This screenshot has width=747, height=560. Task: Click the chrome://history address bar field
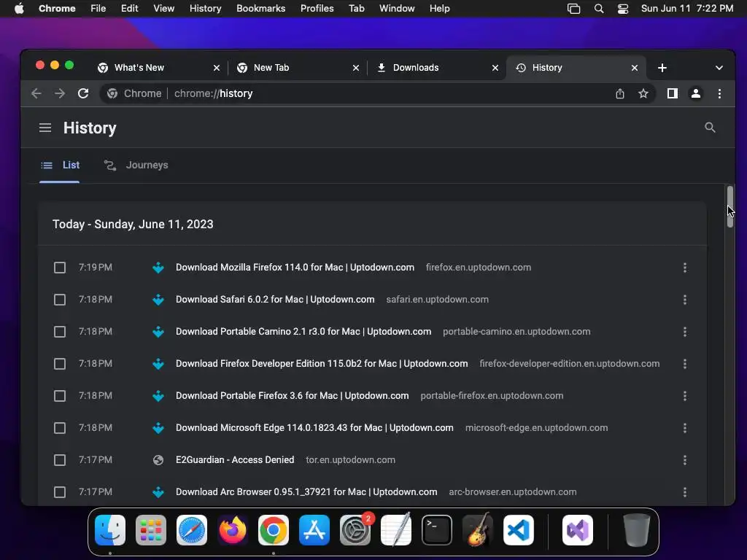pos(376,93)
